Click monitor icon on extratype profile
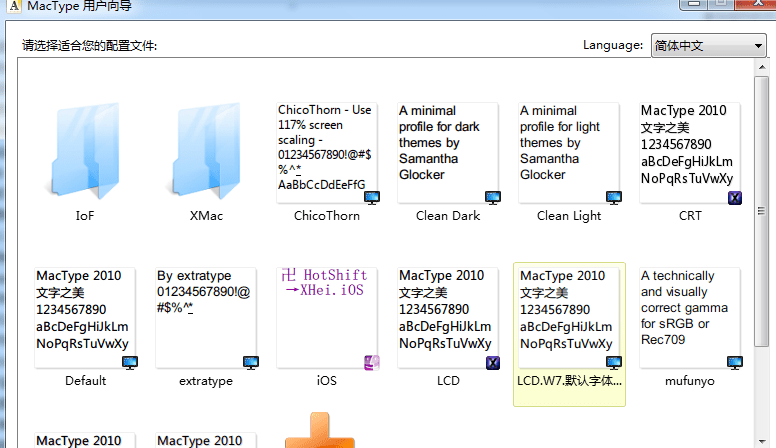Screen dimensions: 776x448 (251, 363)
